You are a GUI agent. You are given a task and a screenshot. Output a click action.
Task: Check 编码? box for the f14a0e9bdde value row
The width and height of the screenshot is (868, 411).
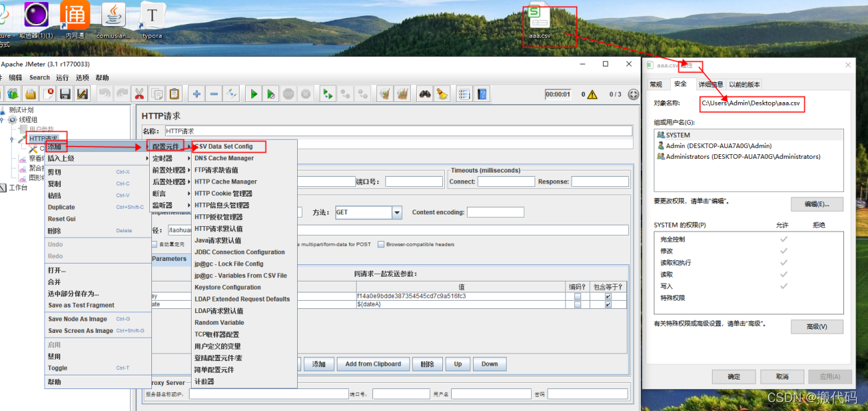(x=578, y=297)
